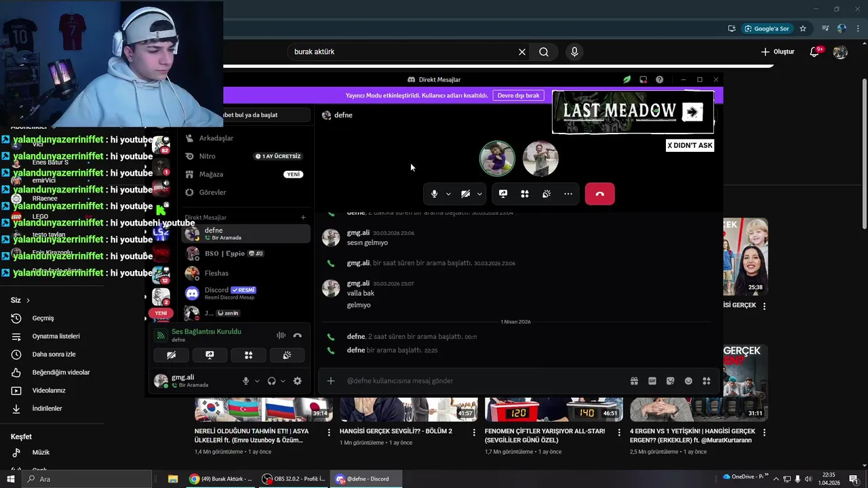
Task: Open microphone options arrow in call controls
Action: point(448,194)
